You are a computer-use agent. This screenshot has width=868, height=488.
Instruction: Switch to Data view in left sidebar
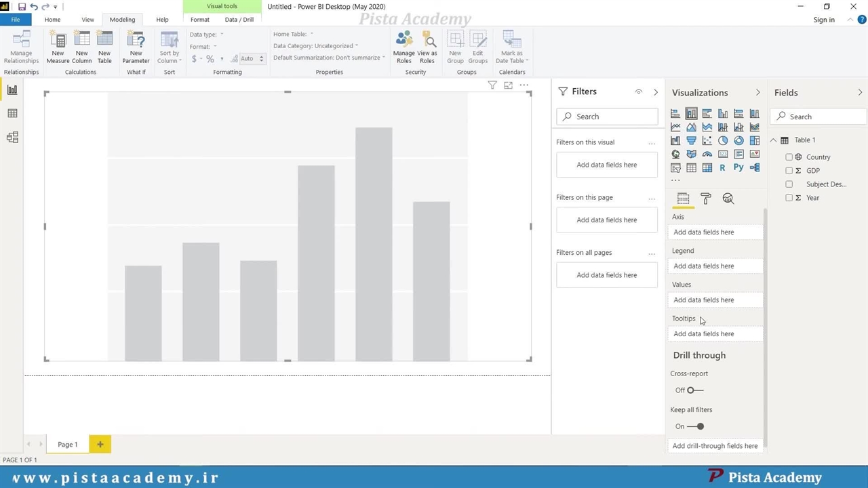coord(12,114)
